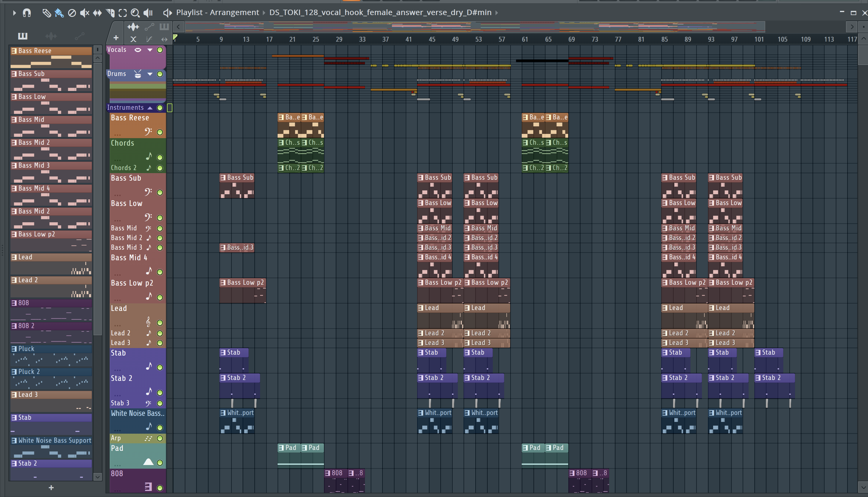Click the Arp track icon
The height and width of the screenshot is (497, 868).
pos(148,438)
